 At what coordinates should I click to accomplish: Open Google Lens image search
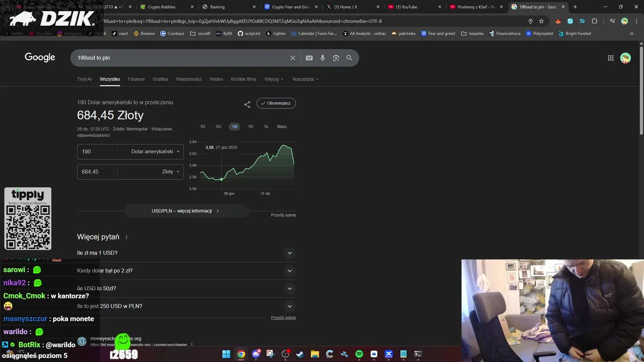[x=336, y=58]
